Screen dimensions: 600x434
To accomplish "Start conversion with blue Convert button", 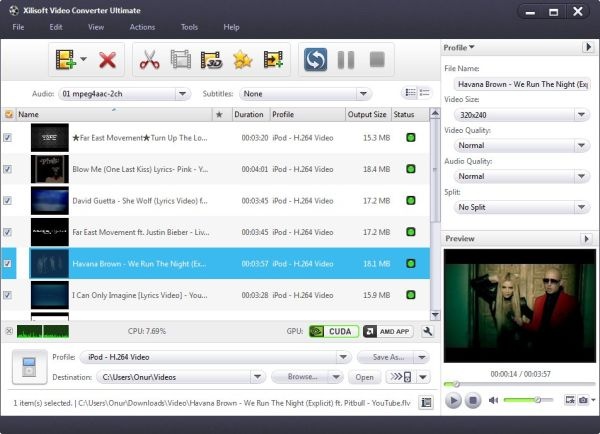I will 316,60.
